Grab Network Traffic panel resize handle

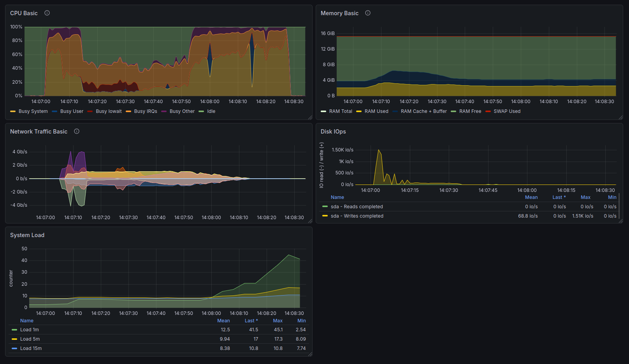pos(310,221)
